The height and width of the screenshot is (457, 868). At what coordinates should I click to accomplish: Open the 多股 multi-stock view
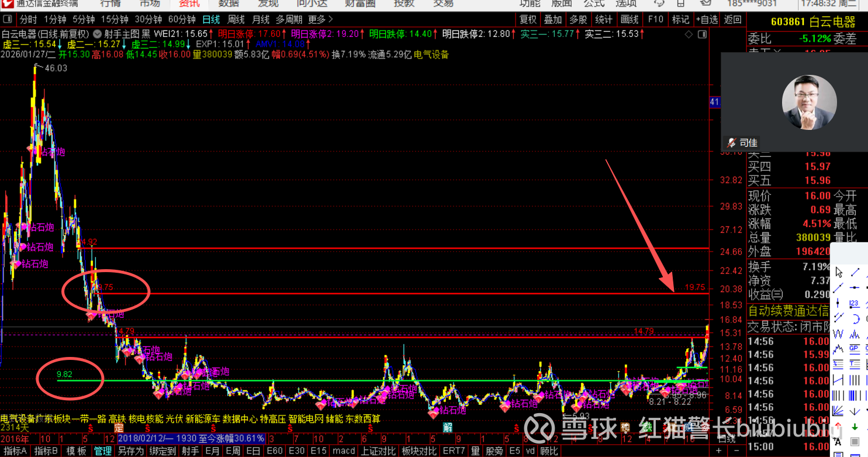click(x=578, y=19)
